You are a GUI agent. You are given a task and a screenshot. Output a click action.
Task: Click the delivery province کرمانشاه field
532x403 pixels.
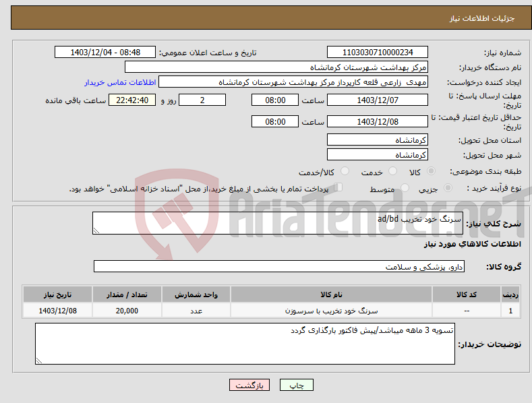[x=378, y=139]
